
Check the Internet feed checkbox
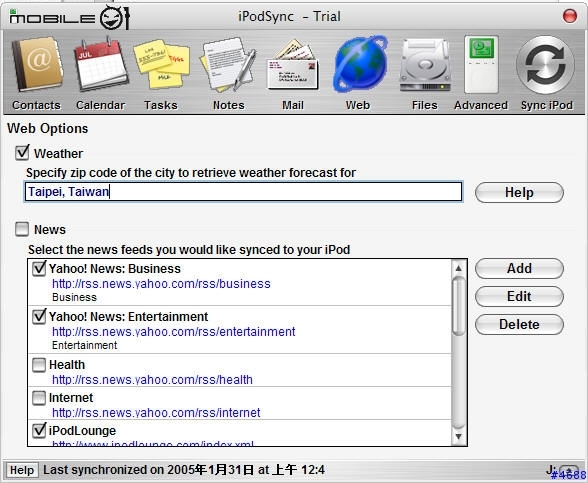(39, 398)
